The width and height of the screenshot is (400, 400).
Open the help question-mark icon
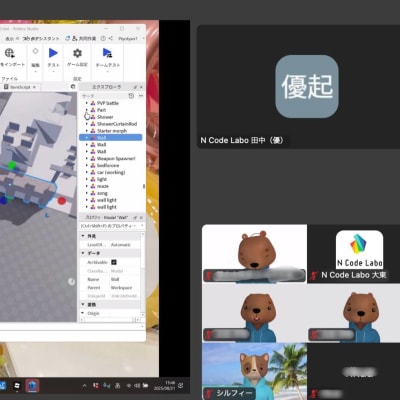tap(103, 38)
